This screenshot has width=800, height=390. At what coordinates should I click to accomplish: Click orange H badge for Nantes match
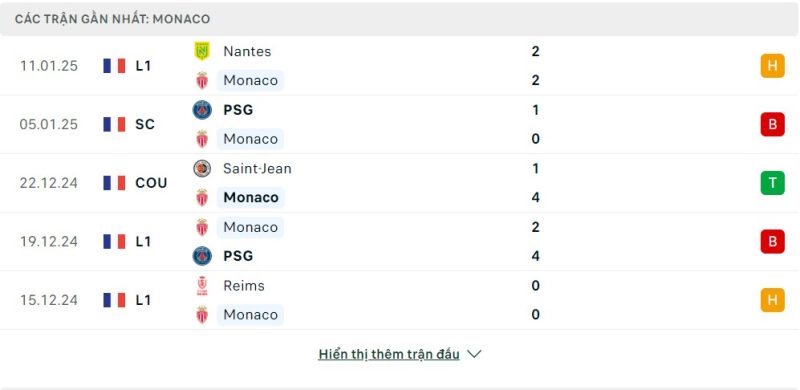point(772,66)
